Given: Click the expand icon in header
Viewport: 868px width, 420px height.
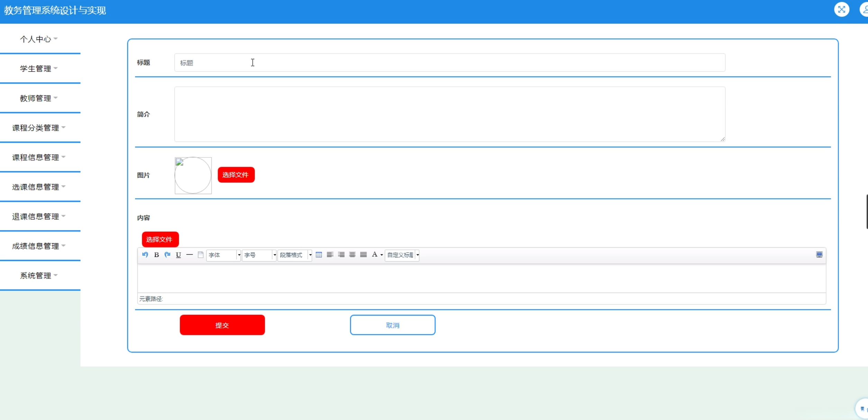Looking at the screenshot, I should click(841, 9).
